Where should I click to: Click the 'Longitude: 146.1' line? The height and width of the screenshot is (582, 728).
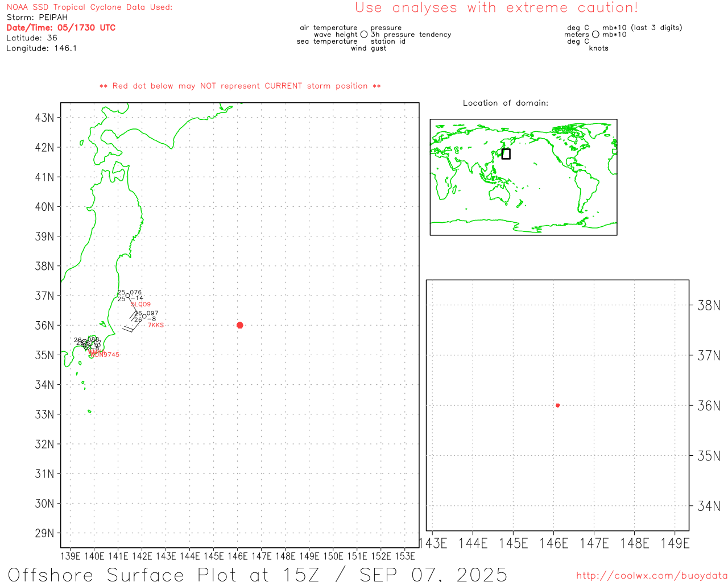tap(42, 48)
